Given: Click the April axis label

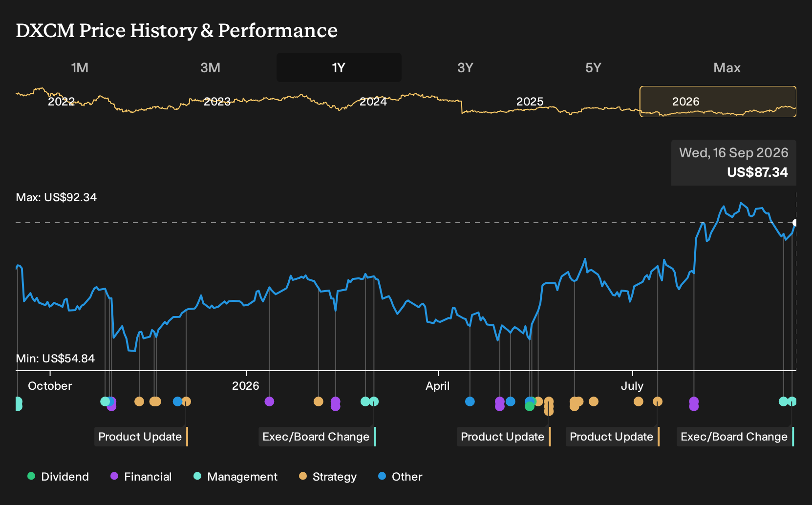Looking at the screenshot, I should 438,386.
